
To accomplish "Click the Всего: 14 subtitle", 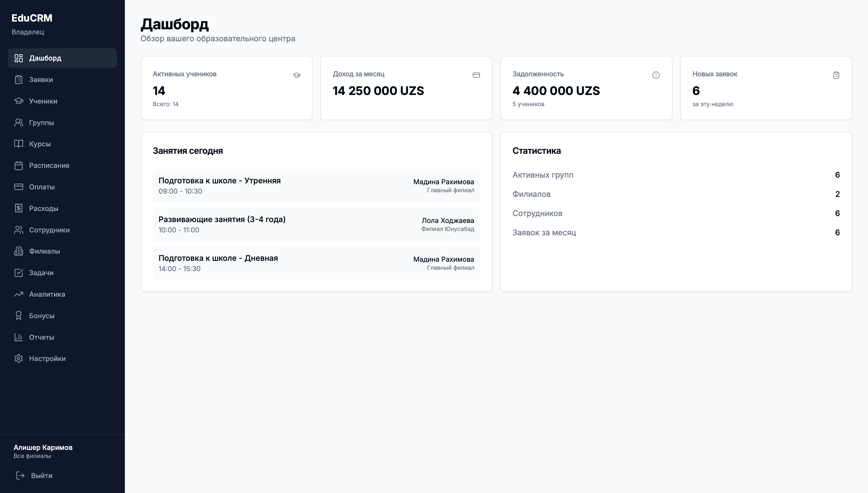I will (166, 104).
